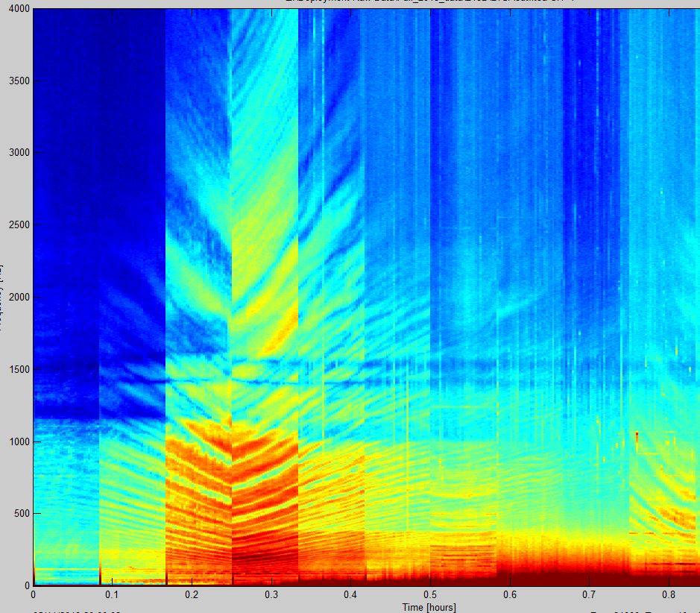
Task: Click the 0.5 time axis tick label
Action: [x=430, y=595]
